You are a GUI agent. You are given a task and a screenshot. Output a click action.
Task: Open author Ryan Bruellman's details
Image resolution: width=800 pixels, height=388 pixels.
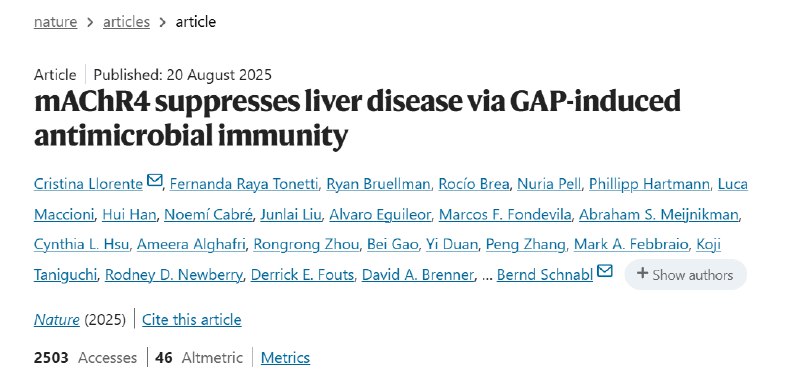[378, 184]
